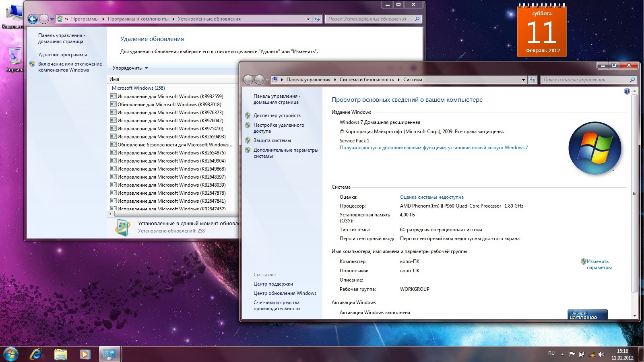
Task: Open updates window address bar dropdown
Action: [x=308, y=19]
